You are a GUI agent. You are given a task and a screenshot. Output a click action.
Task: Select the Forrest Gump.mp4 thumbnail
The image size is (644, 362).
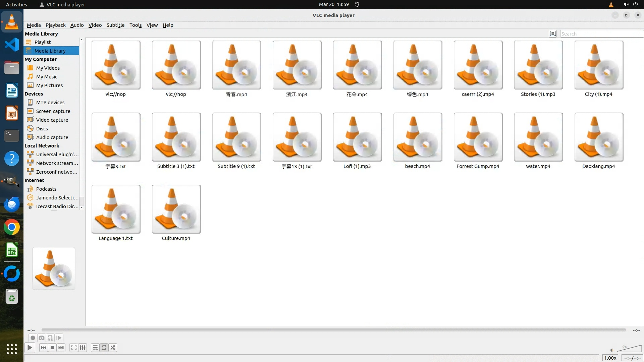[478, 137]
